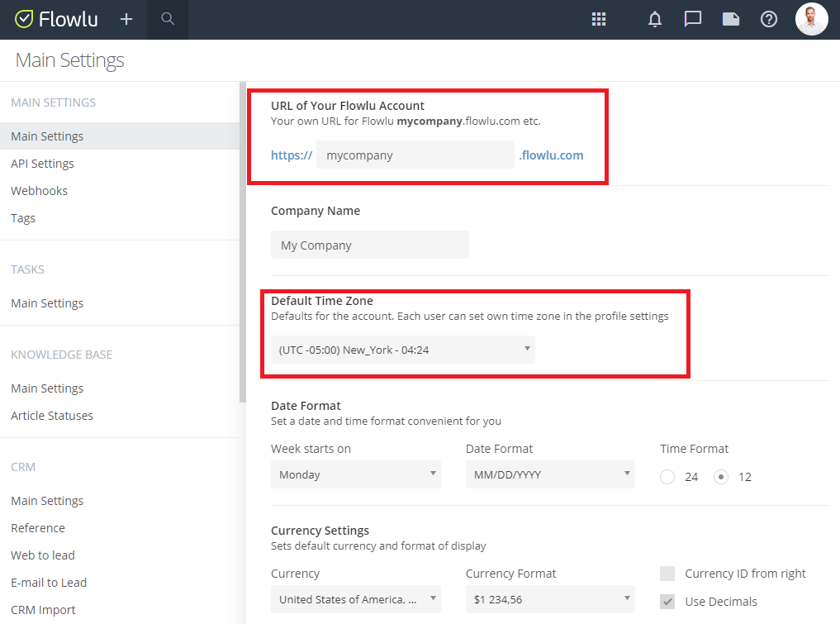Viewport: 840px width, 624px height.
Task: Open the Currency Format dropdown
Action: 550,599
